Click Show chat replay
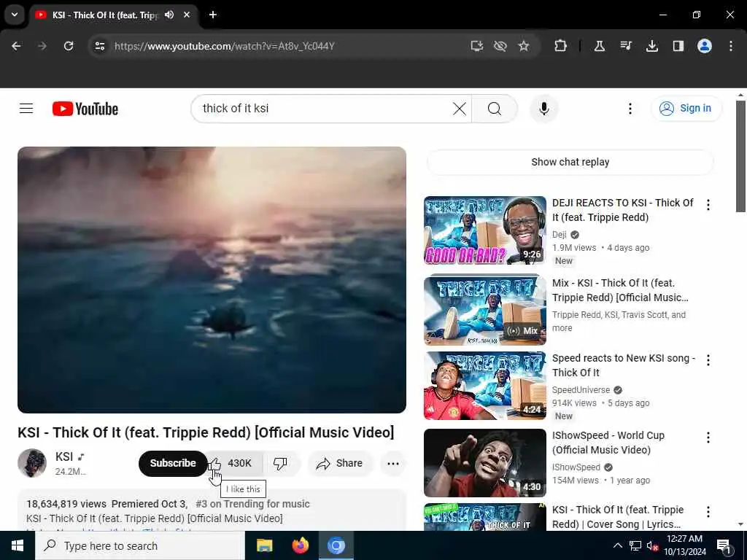The image size is (747, 560). click(570, 162)
